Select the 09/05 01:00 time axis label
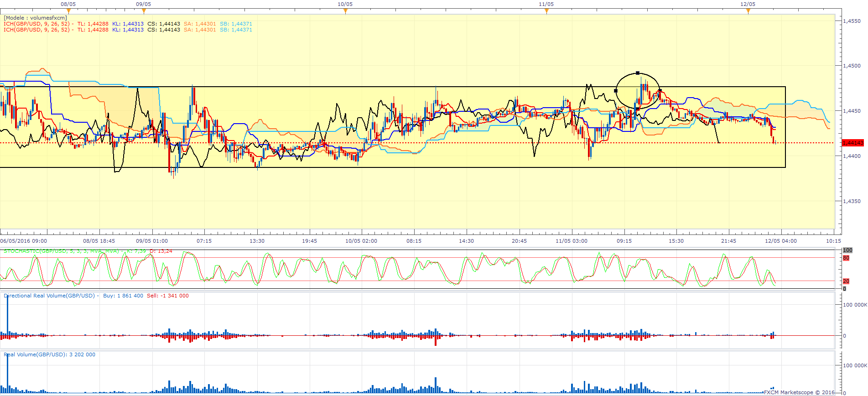868x396 pixels. point(152,241)
